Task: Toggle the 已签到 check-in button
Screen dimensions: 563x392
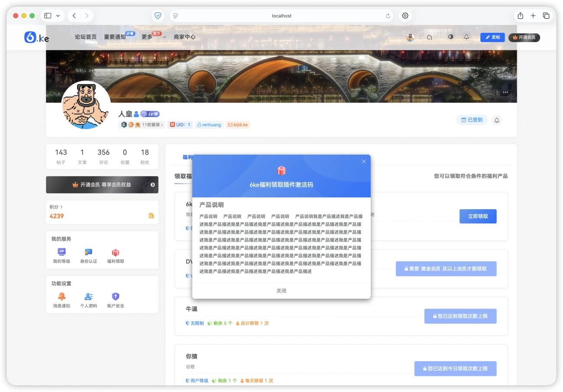Action: tap(472, 120)
